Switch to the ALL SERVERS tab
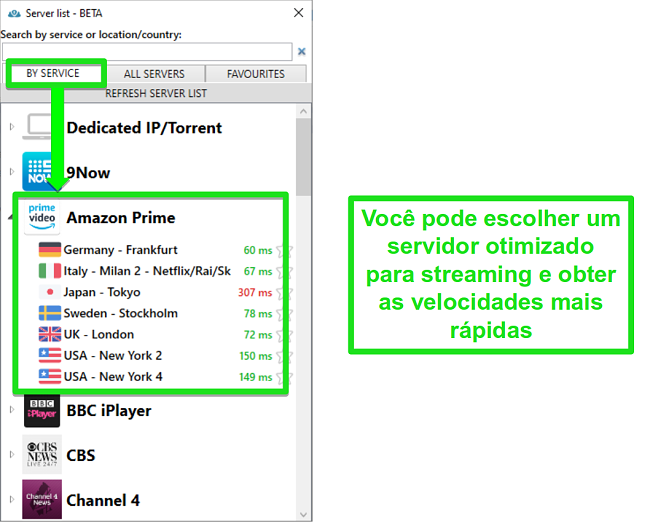 tap(154, 74)
